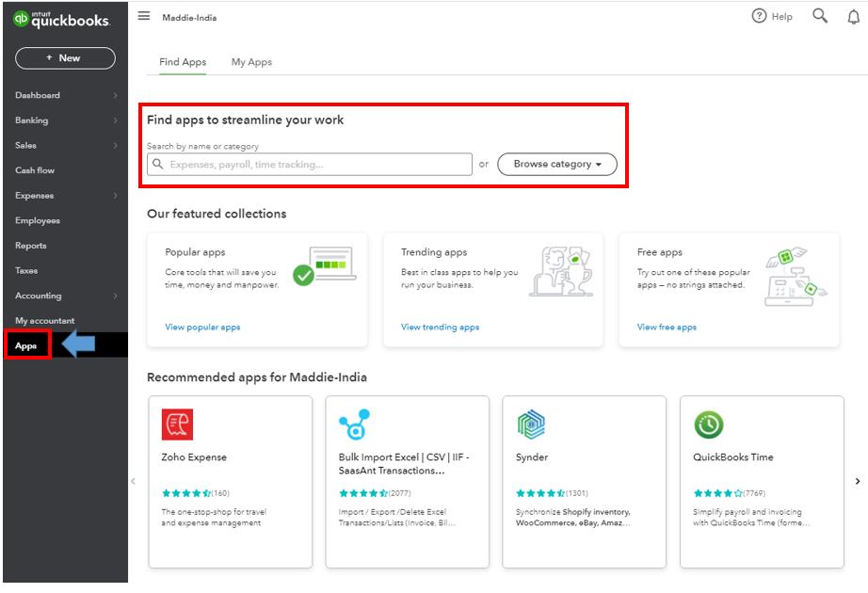Toggle the hamburger navigation menu icon
868x593 pixels.
(x=144, y=16)
